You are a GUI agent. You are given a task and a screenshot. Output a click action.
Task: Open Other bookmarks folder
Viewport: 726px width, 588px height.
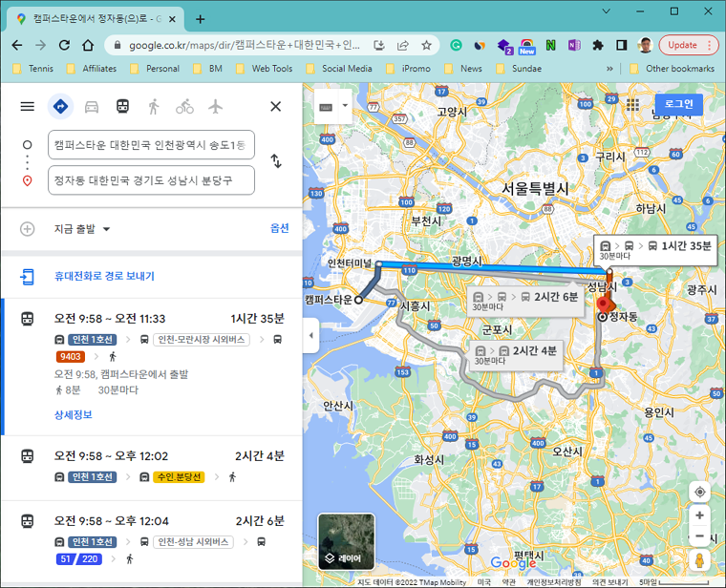coord(673,69)
